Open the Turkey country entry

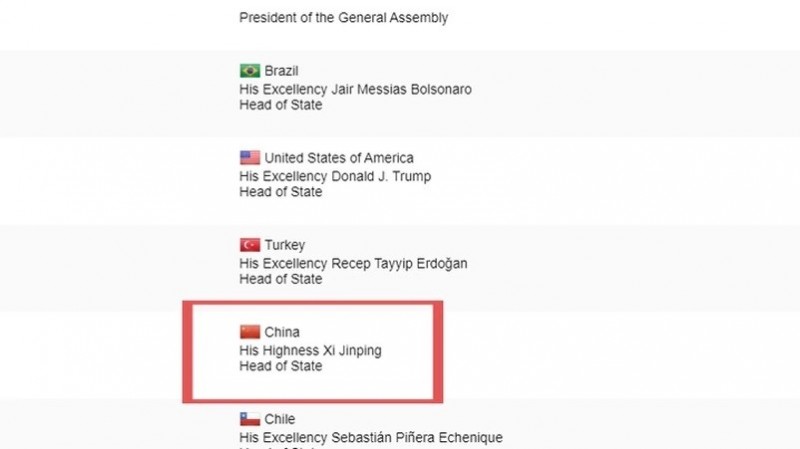point(285,245)
